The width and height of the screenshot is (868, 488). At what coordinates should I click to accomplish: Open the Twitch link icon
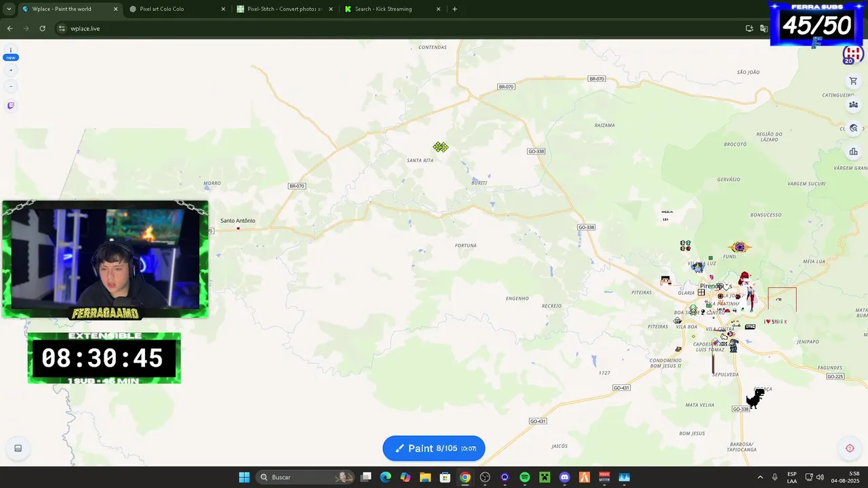click(x=11, y=106)
